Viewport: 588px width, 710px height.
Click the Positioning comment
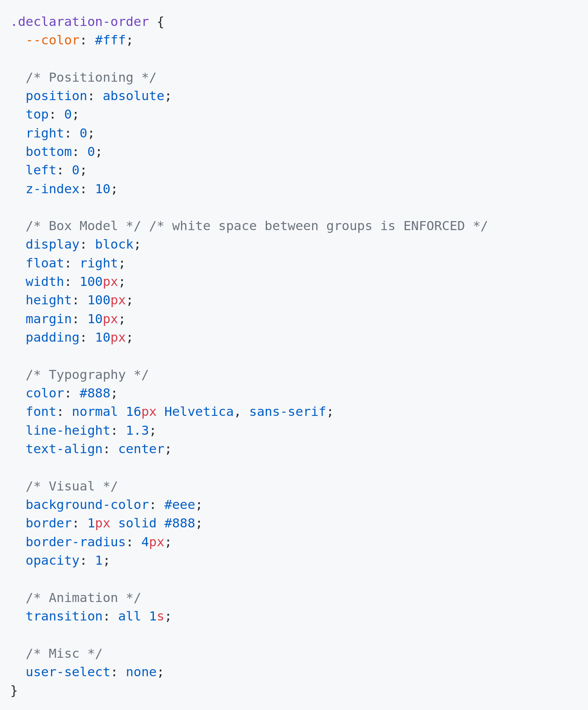[x=91, y=77]
